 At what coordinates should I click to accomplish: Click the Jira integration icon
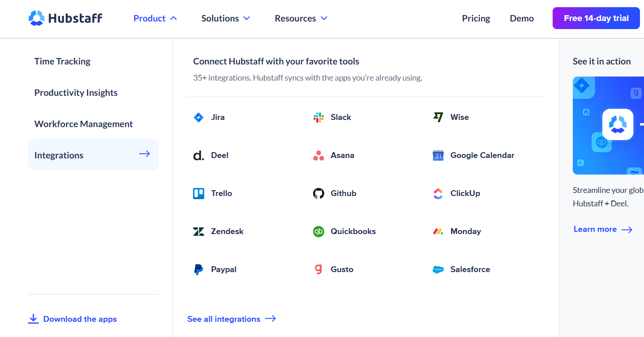click(x=198, y=117)
